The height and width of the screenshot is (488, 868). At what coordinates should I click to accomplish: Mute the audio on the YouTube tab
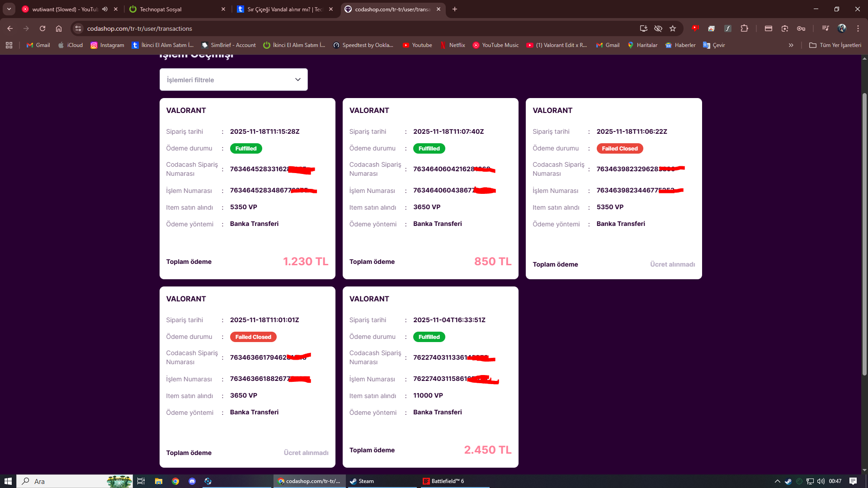(105, 9)
